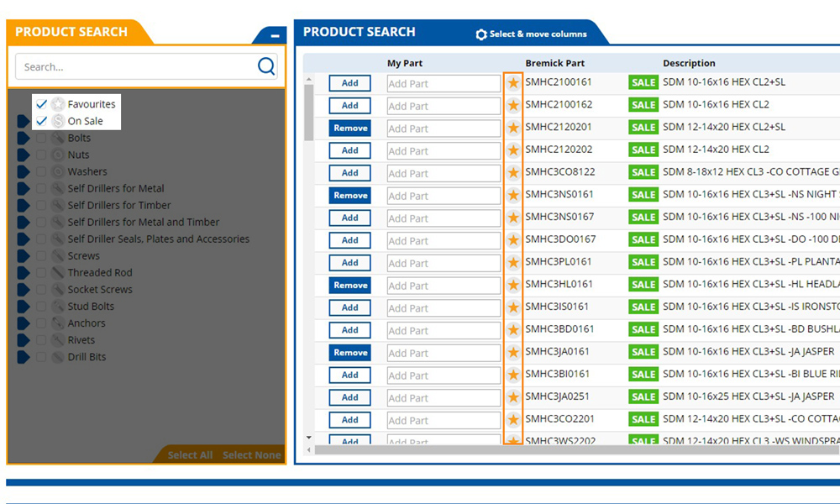Click the star icon beside SMHC3NS0161
The image size is (840, 504).
click(x=513, y=196)
